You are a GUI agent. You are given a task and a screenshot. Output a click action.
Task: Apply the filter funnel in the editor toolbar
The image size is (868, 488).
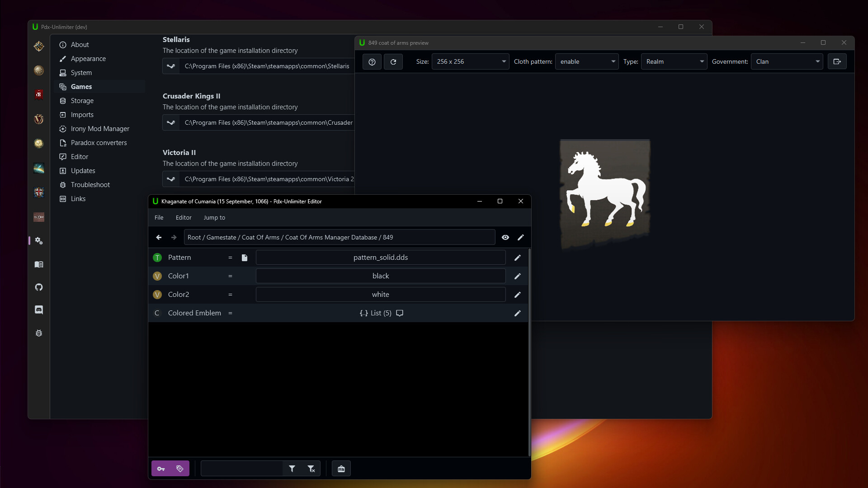click(292, 468)
